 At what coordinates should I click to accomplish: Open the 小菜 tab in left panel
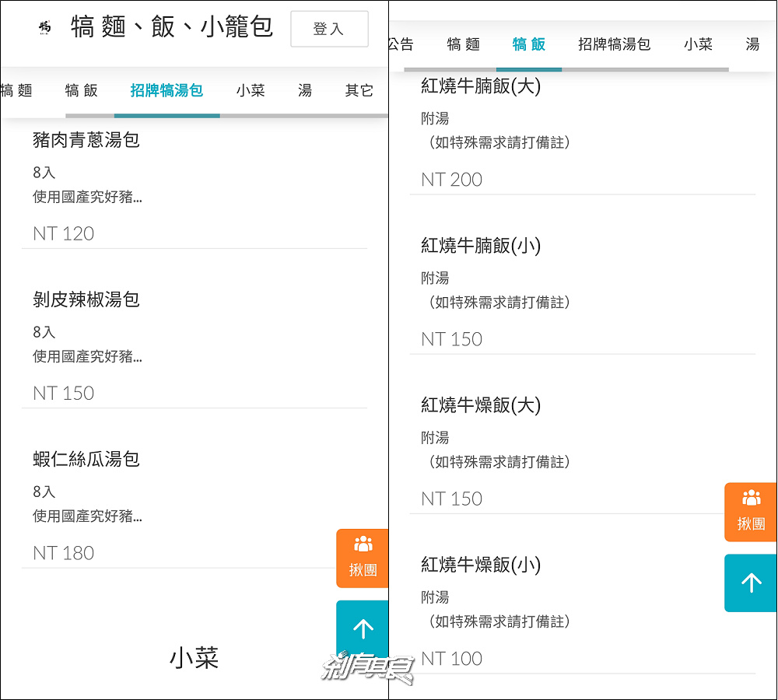click(251, 90)
